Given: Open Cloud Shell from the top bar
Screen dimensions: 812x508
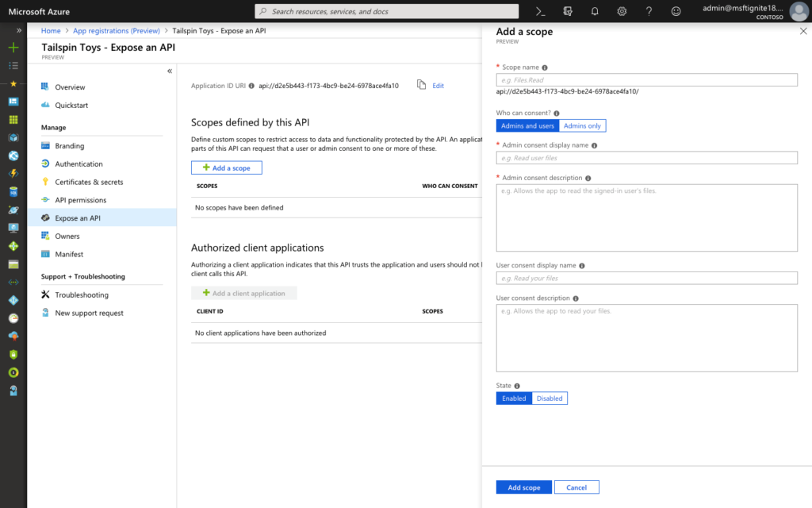Looking at the screenshot, I should pos(540,11).
